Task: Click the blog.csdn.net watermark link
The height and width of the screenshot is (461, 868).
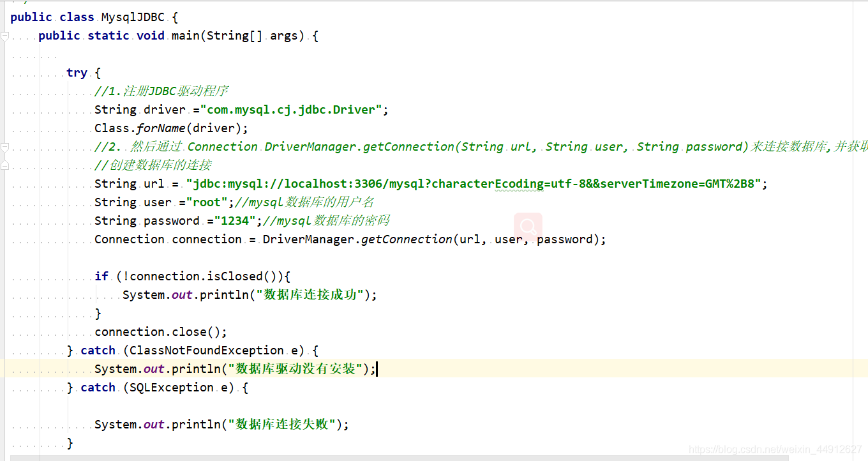Action: (775, 450)
